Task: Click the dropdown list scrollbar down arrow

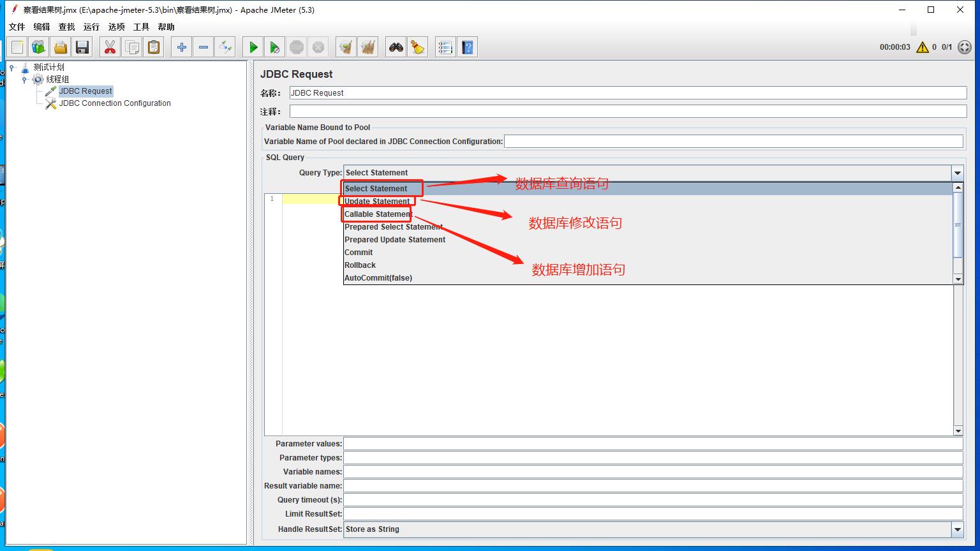Action: (958, 279)
